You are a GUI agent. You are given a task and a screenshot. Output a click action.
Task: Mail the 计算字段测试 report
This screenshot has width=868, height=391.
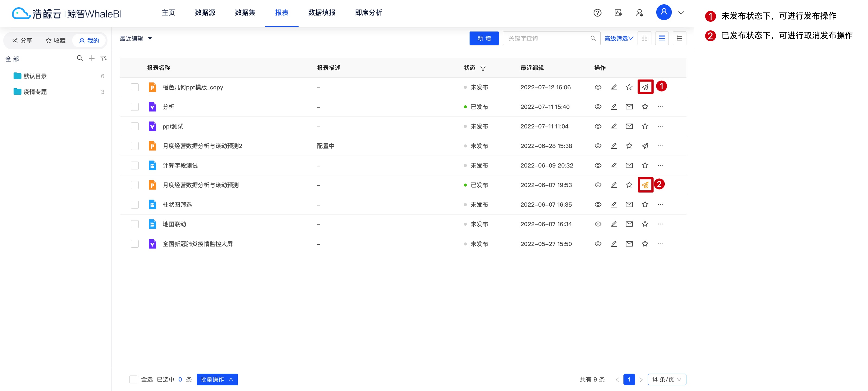tap(629, 166)
